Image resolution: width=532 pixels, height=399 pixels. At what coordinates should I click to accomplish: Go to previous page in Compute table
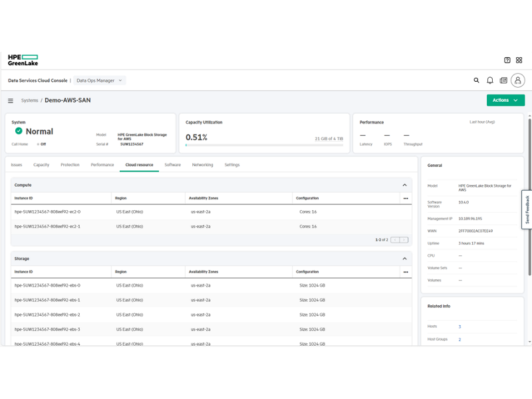(x=395, y=240)
